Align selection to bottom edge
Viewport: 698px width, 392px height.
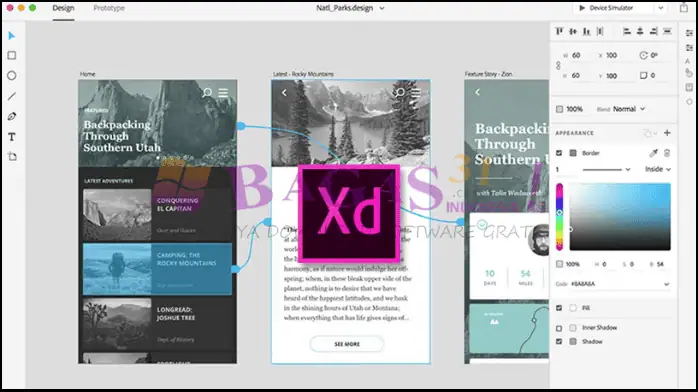586,31
